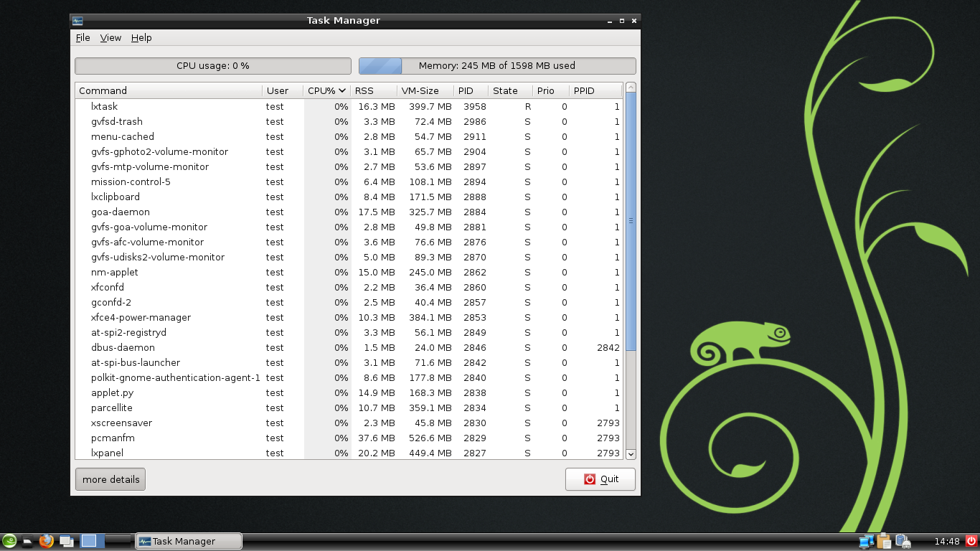
Task: Select the lxclipboard process row
Action: (349, 197)
